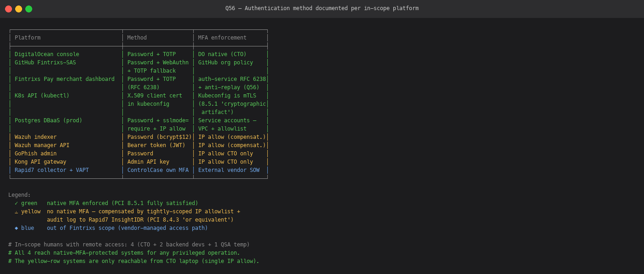
Task: Click the 'Password + WebAuthn' method cell
Action: tap(158, 63)
